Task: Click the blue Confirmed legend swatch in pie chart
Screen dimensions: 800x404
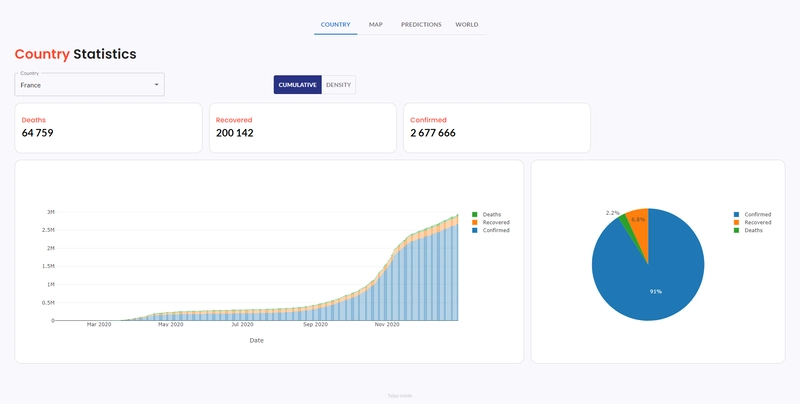Action: tap(736, 215)
